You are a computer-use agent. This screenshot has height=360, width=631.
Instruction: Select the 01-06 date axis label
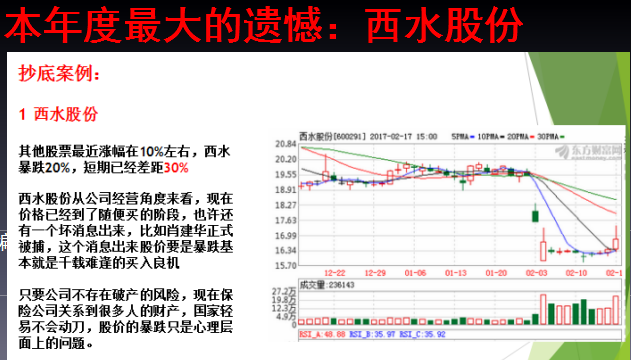(x=415, y=273)
